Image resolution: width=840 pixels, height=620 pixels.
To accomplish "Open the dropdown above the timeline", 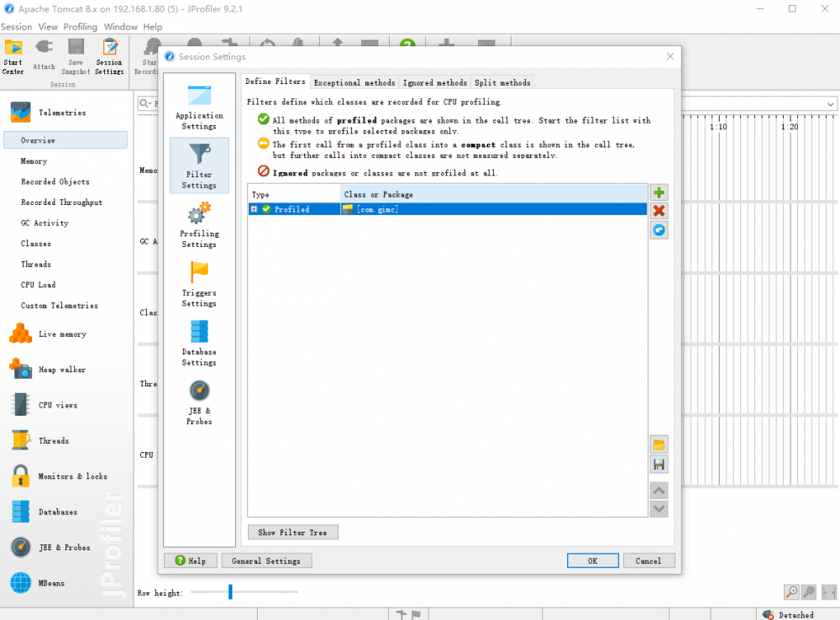I will pyautogui.click(x=830, y=104).
